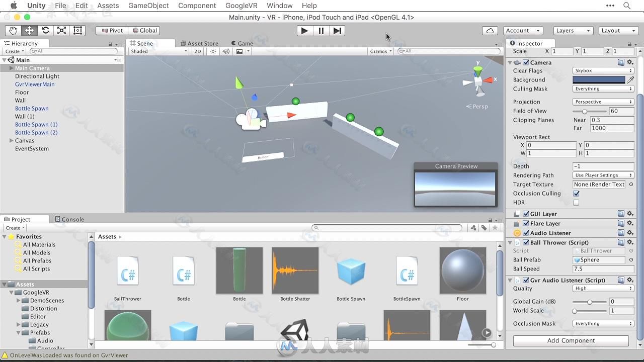Click the Global toggle button

pyautogui.click(x=144, y=31)
